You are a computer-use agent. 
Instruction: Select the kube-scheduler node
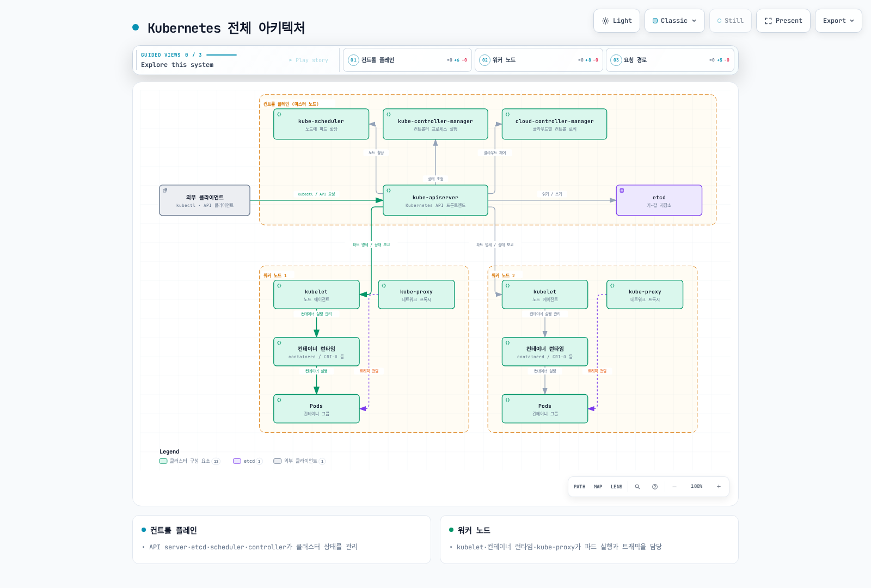coord(321,124)
